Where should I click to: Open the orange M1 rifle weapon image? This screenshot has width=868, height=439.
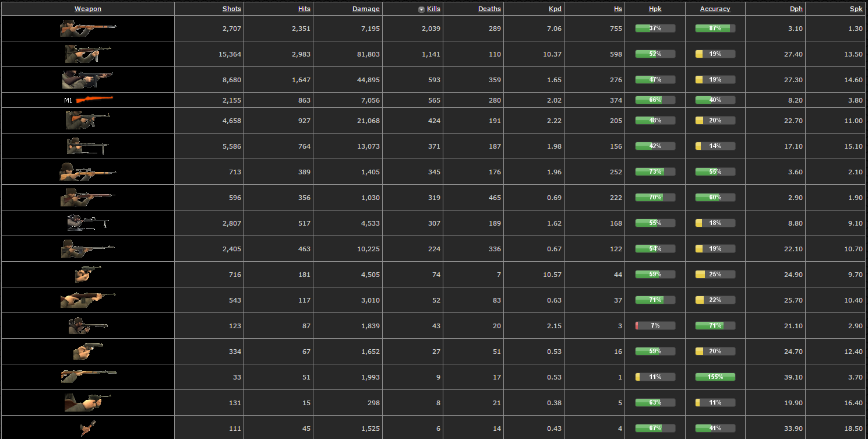[95, 100]
